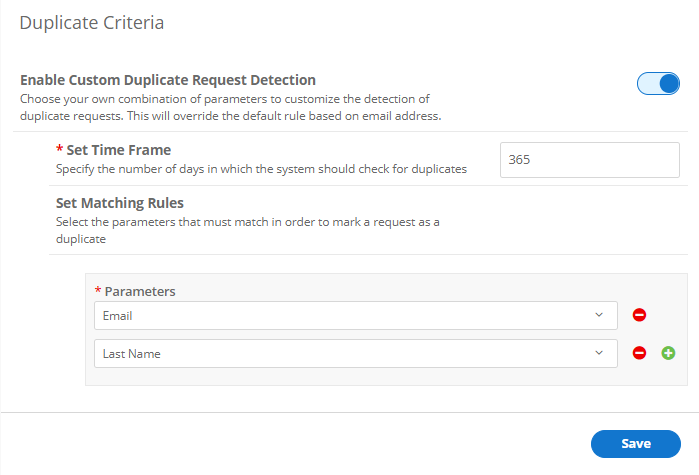Screen dimensions: 699x475
Task: Expand the Last Name parameter dropdown
Action: point(355,353)
